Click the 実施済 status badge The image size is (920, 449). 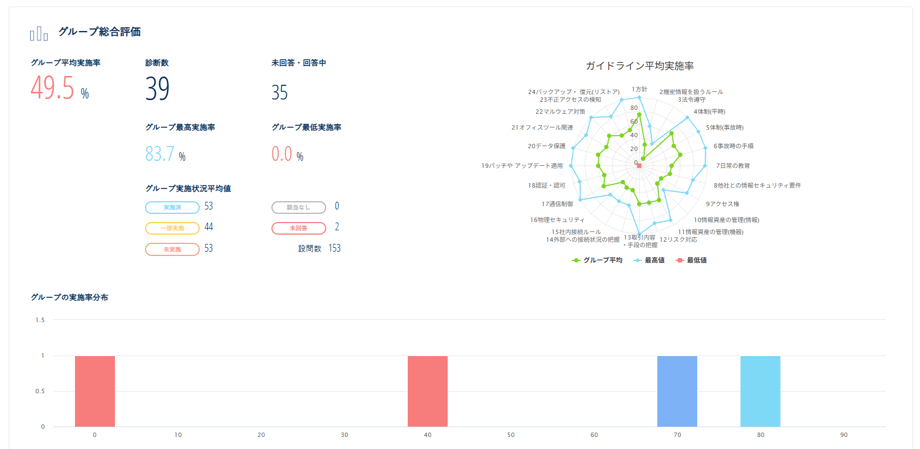(172, 208)
